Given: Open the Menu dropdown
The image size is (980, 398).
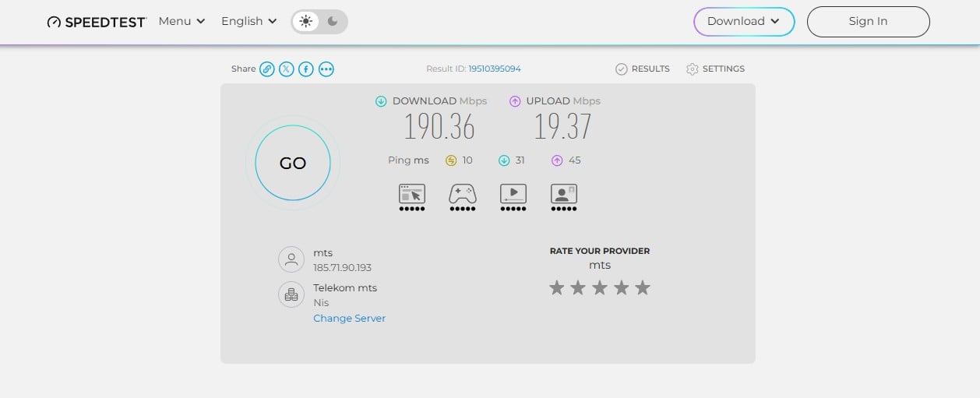Looking at the screenshot, I should coord(182,21).
